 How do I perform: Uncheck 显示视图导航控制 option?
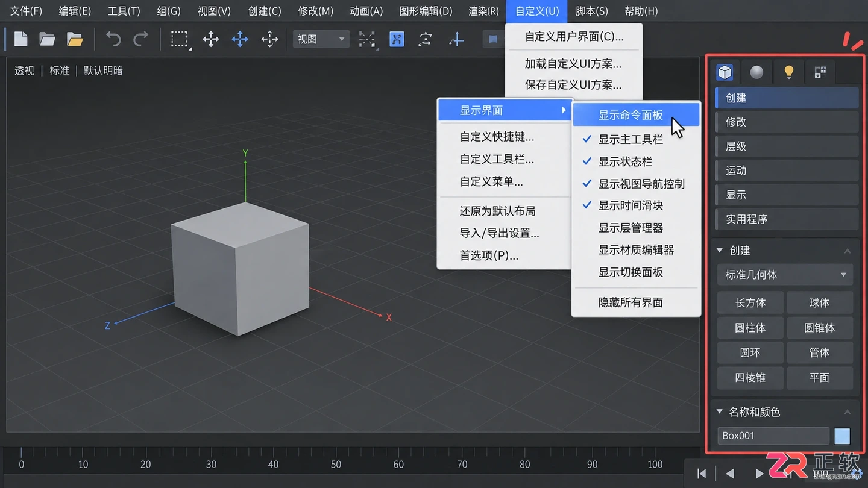(x=636, y=184)
